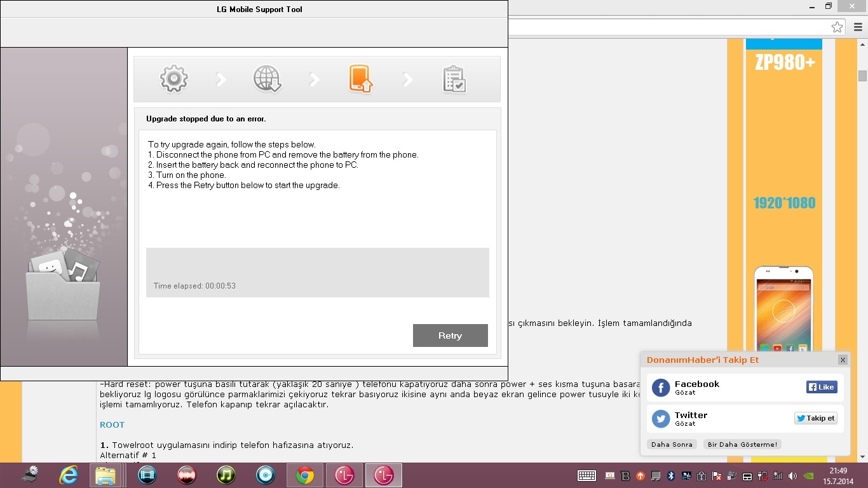
Task: Open the red waveform audio app in taskbar
Action: pos(187,475)
